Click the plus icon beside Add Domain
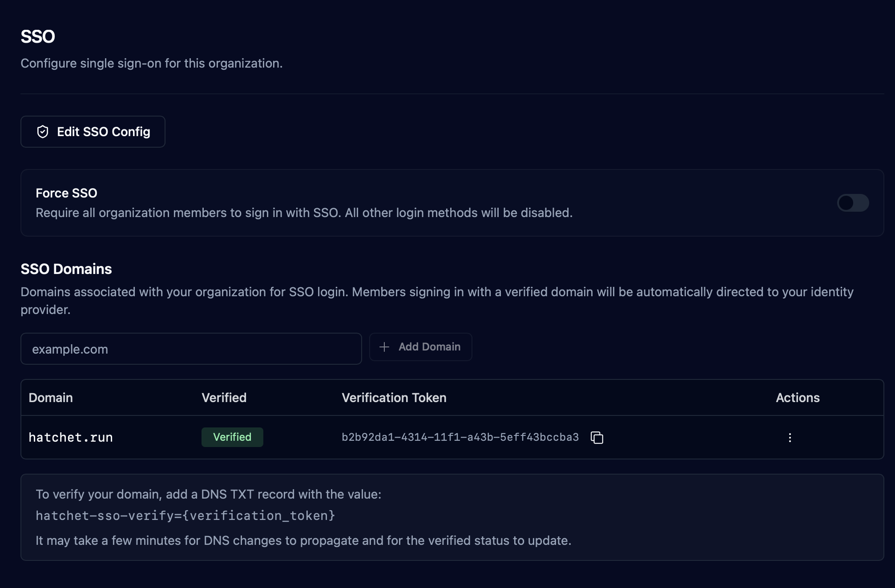This screenshot has width=895, height=588. pyautogui.click(x=384, y=347)
